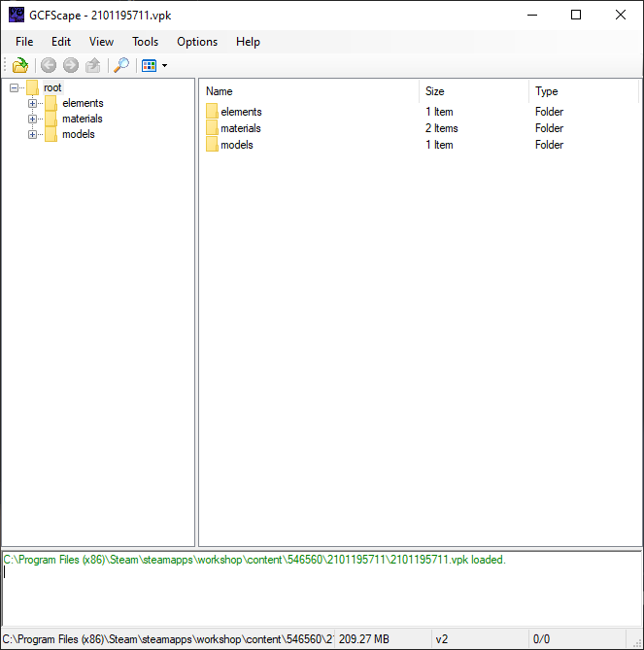
Task: Click Folder type in elements row
Action: (549, 112)
